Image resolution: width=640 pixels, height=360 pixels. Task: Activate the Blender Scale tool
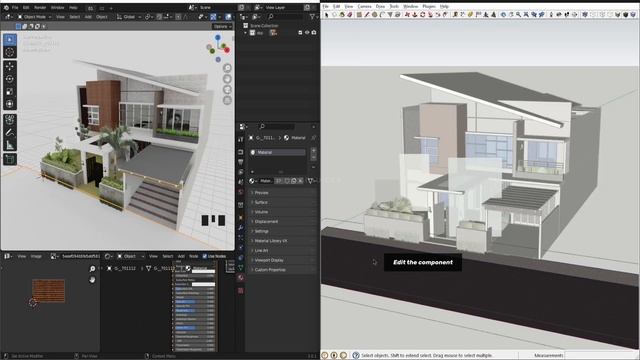(10, 91)
